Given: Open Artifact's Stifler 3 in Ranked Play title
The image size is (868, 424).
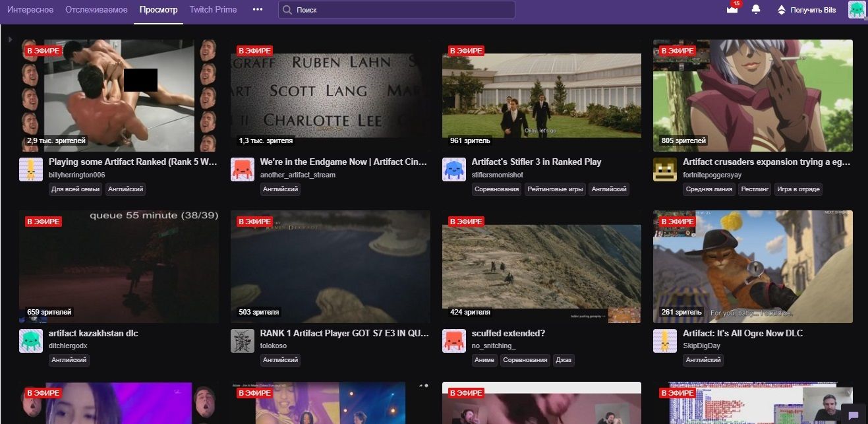Looking at the screenshot, I should (x=536, y=162).
